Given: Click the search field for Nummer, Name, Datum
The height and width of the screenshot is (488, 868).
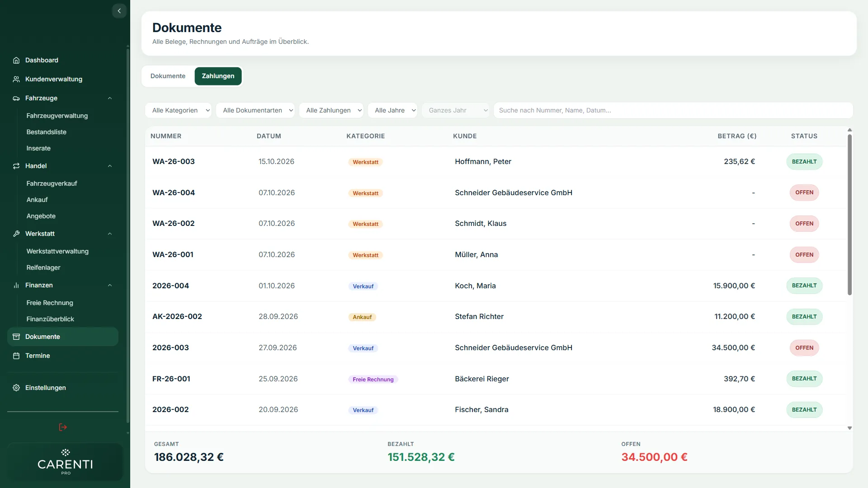Looking at the screenshot, I should (673, 110).
